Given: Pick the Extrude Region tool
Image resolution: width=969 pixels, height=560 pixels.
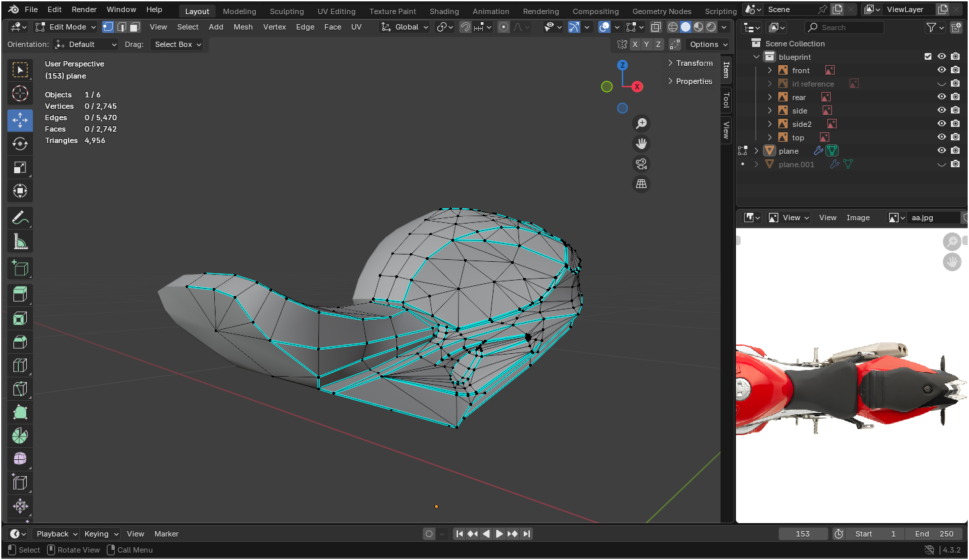Looking at the screenshot, I should click(x=20, y=294).
